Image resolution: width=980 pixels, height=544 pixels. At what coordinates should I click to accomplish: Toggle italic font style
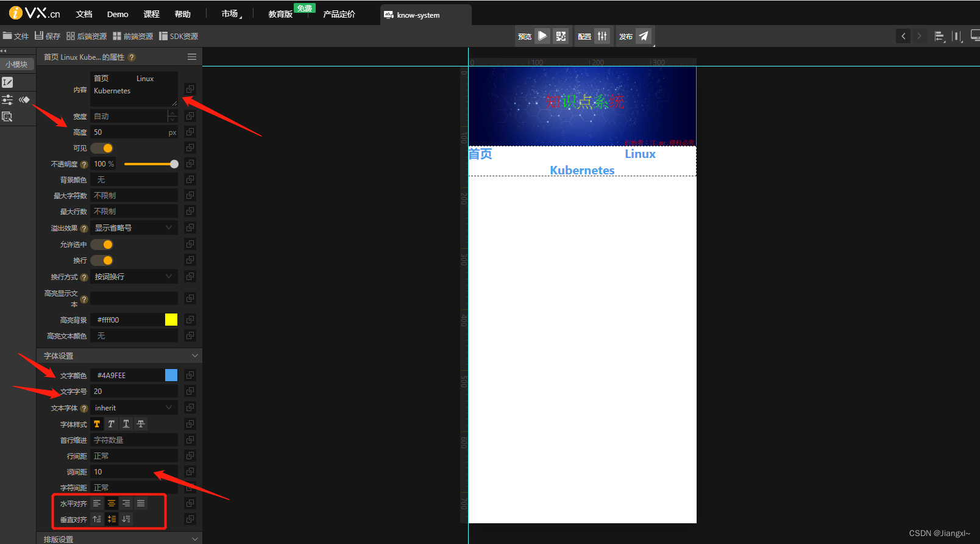112,424
